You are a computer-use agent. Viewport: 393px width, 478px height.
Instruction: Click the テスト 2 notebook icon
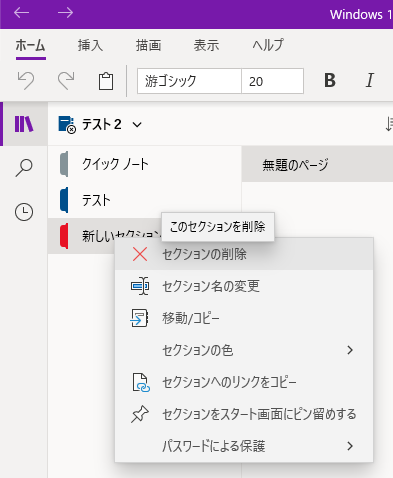(67, 125)
